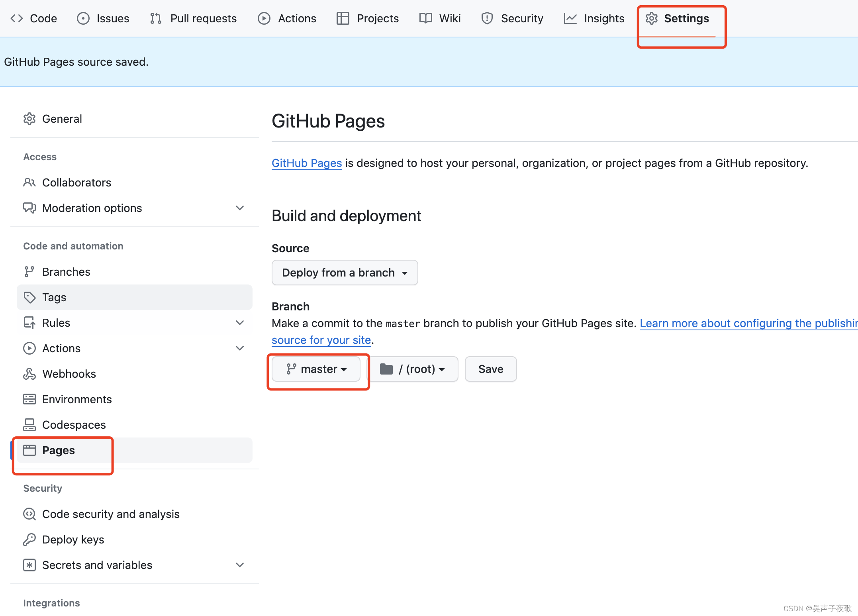The width and height of the screenshot is (858, 616).
Task: View the Insights tab
Action: click(x=594, y=18)
